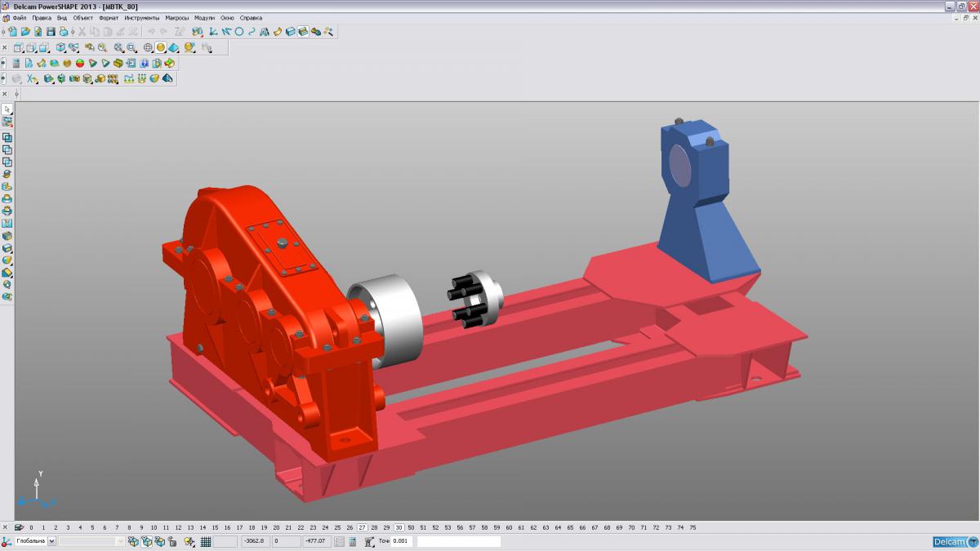Click the magic wand wizard icon
Viewport: 980px width, 551px height.
[328, 32]
